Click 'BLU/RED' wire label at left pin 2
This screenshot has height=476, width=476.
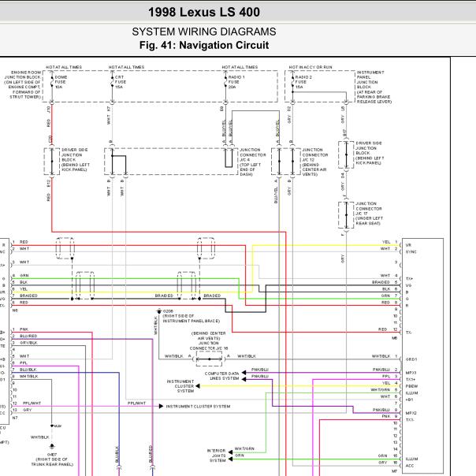28,336
